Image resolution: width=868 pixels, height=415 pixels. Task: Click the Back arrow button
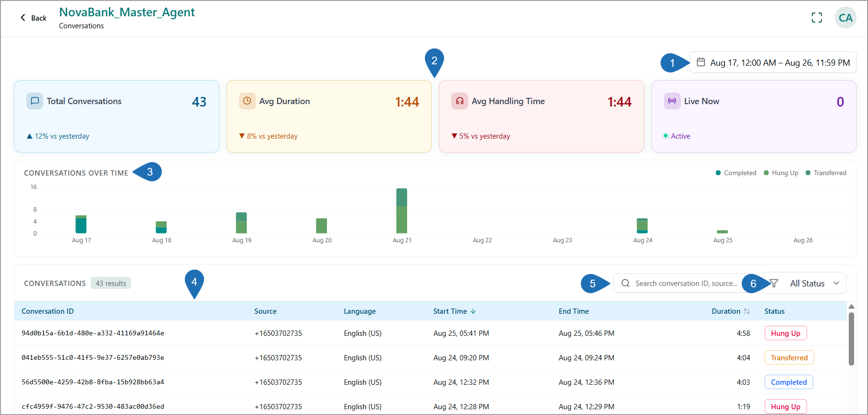33,18
